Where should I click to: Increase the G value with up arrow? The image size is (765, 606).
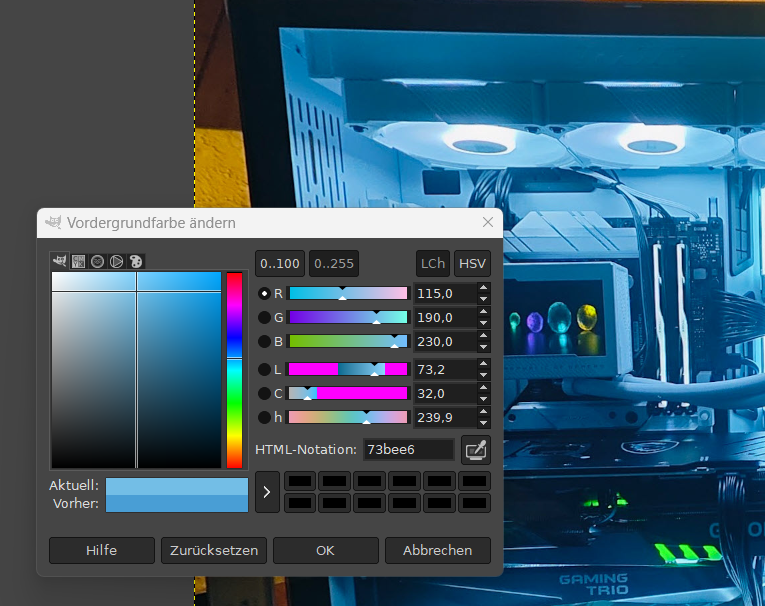pos(483,312)
